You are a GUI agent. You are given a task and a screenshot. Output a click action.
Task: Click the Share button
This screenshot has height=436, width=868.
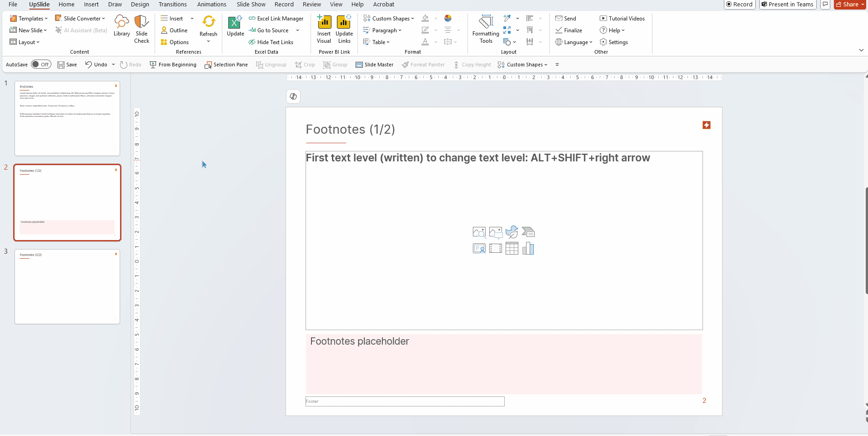pos(849,5)
